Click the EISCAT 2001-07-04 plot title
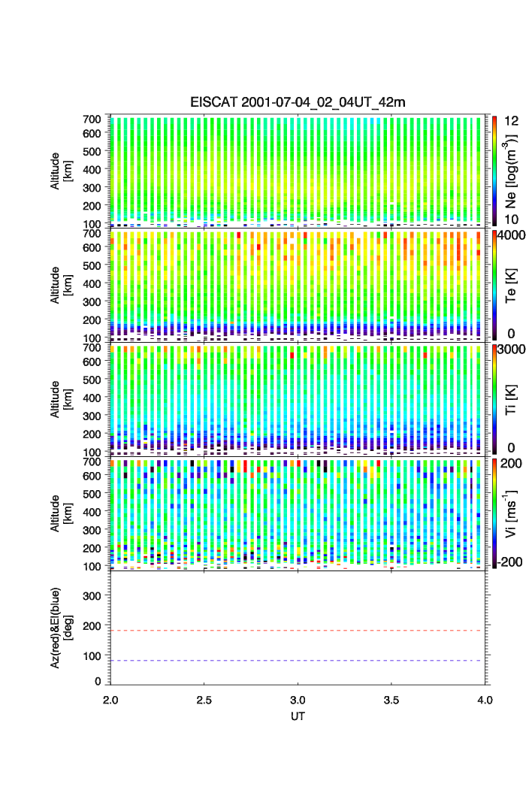 tap(298, 102)
